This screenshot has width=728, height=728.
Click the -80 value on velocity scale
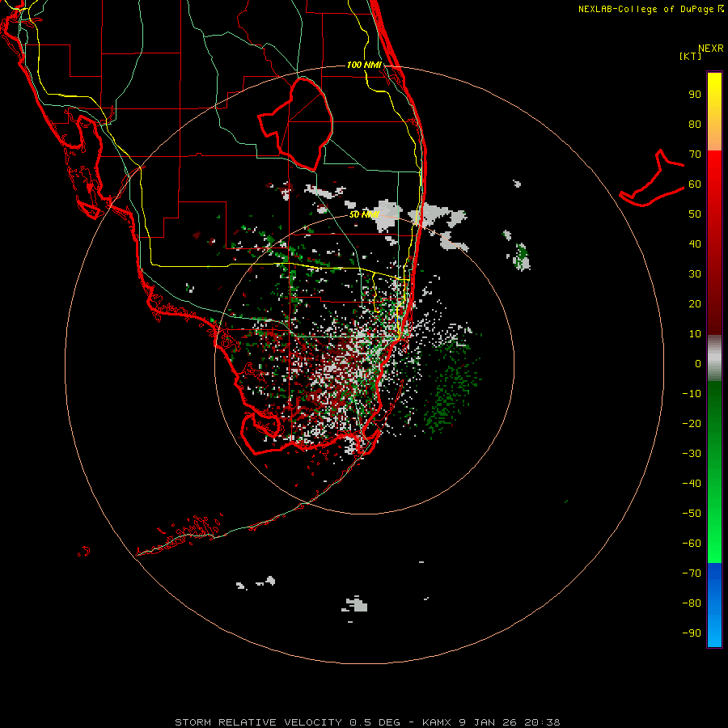[692, 603]
